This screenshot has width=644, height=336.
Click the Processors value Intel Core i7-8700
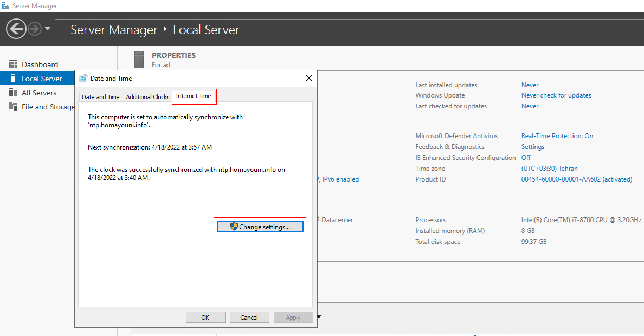582,220
